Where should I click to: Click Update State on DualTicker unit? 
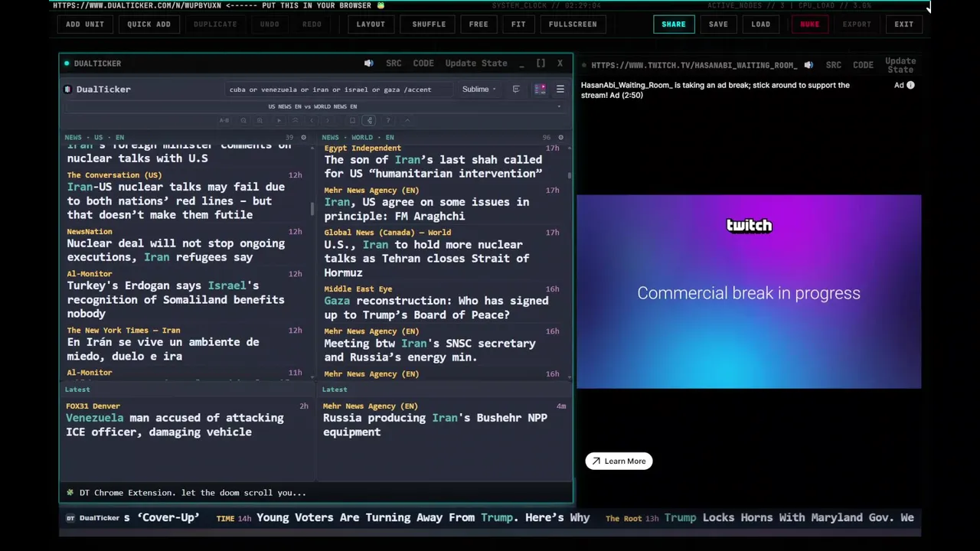pyautogui.click(x=476, y=64)
